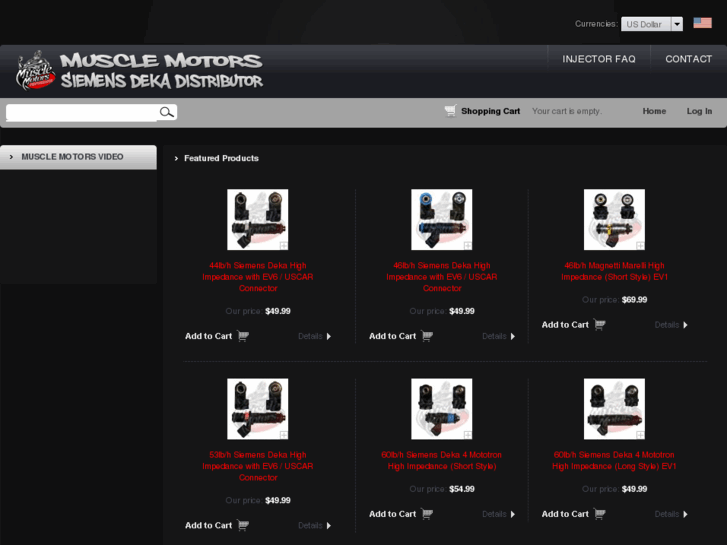The width and height of the screenshot is (727, 545).
Task: Open 60lb/h Mototron Long Style title link
Action: coord(614,461)
